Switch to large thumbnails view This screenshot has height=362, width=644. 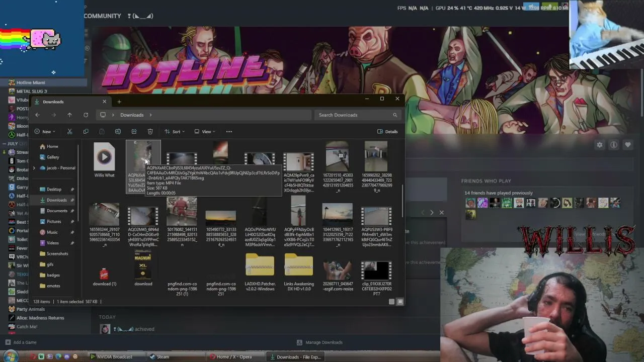[400, 302]
